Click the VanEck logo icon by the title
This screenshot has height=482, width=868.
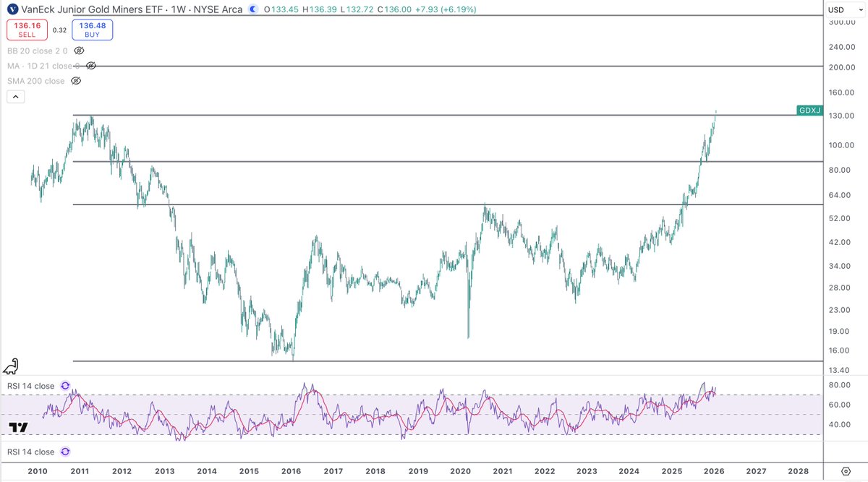point(14,9)
